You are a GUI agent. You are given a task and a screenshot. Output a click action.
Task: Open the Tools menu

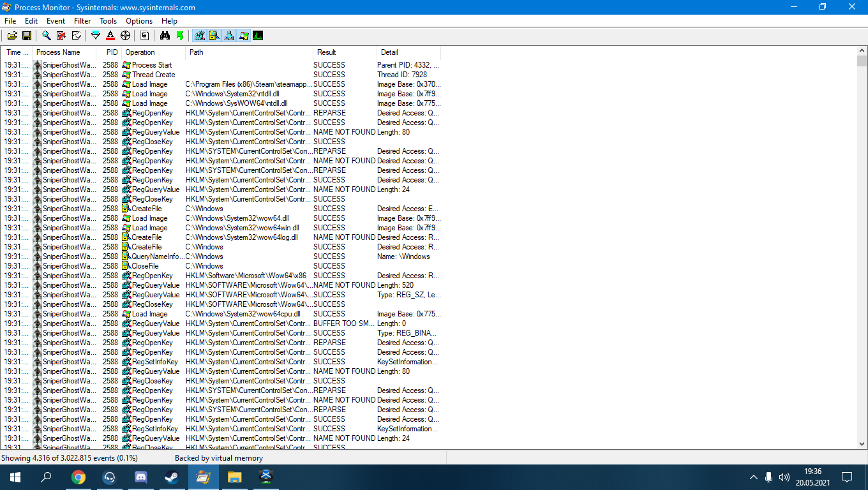108,21
